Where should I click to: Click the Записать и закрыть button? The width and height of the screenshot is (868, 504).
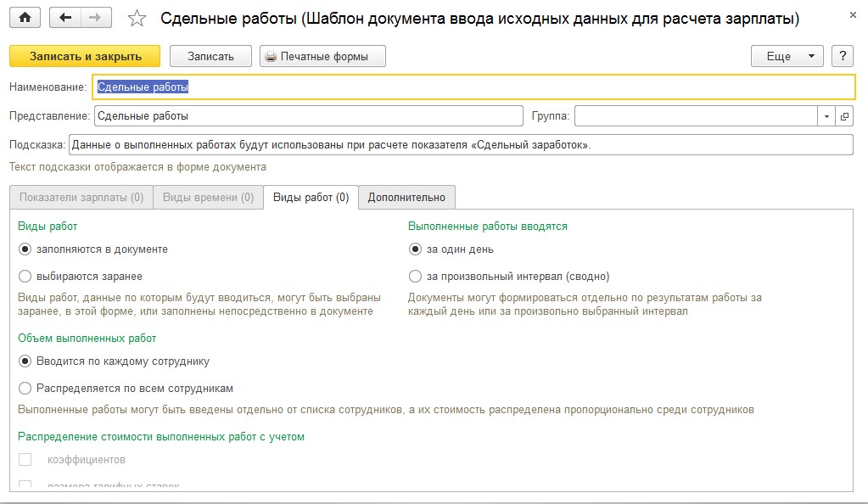pyautogui.click(x=85, y=56)
